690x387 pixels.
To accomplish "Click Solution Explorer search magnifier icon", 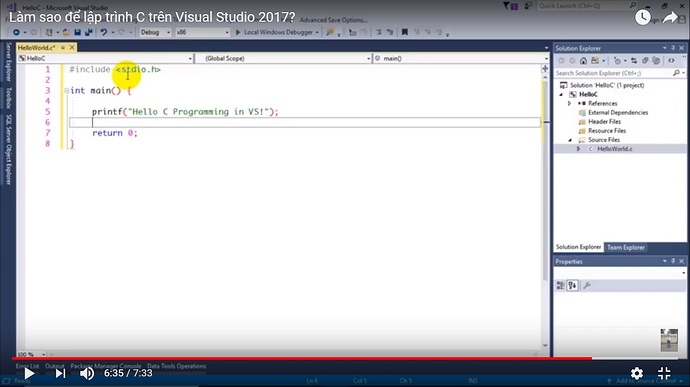I will click(x=676, y=73).
